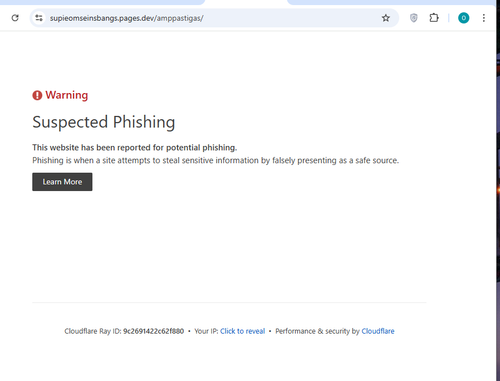Bookmark this page with the star icon

tap(386, 18)
